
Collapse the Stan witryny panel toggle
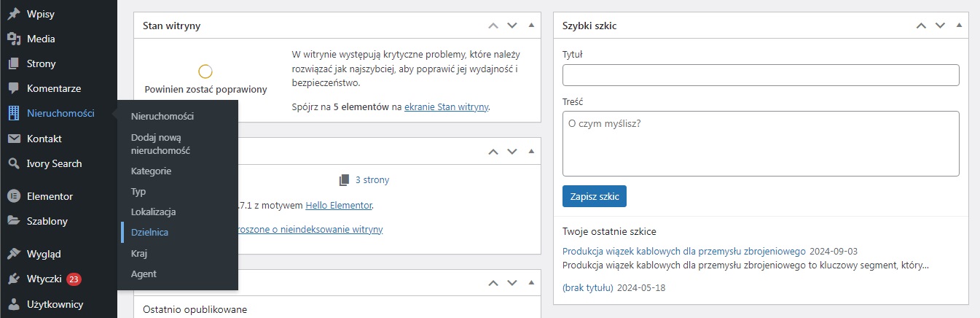pos(531,26)
